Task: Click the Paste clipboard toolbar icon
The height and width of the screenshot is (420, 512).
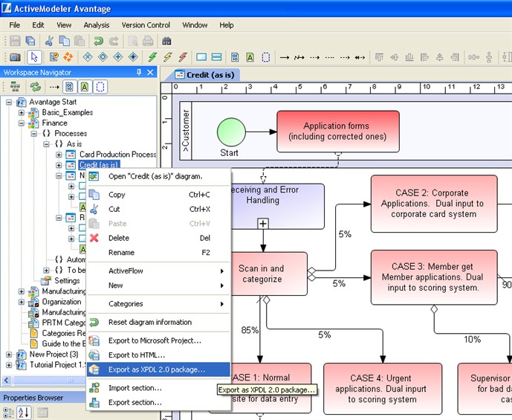Action: pos(80,41)
